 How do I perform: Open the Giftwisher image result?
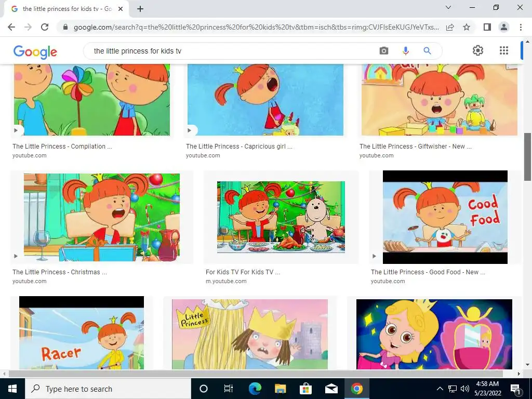click(x=440, y=100)
